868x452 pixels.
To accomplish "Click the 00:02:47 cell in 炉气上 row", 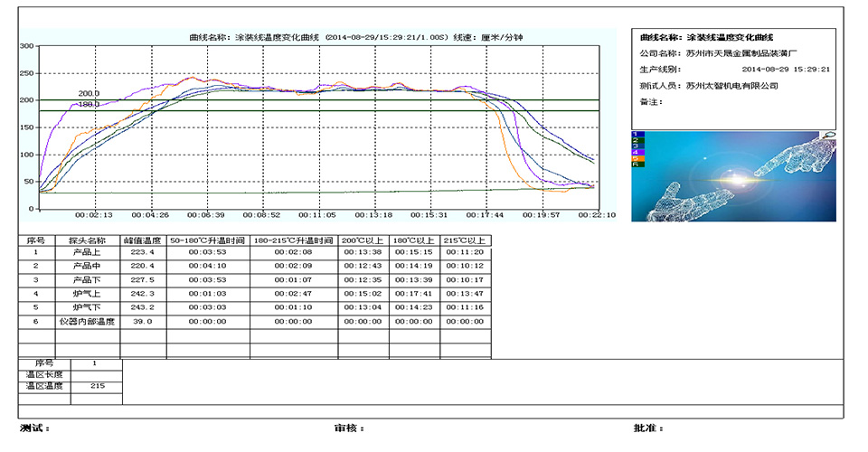I will coord(293,294).
